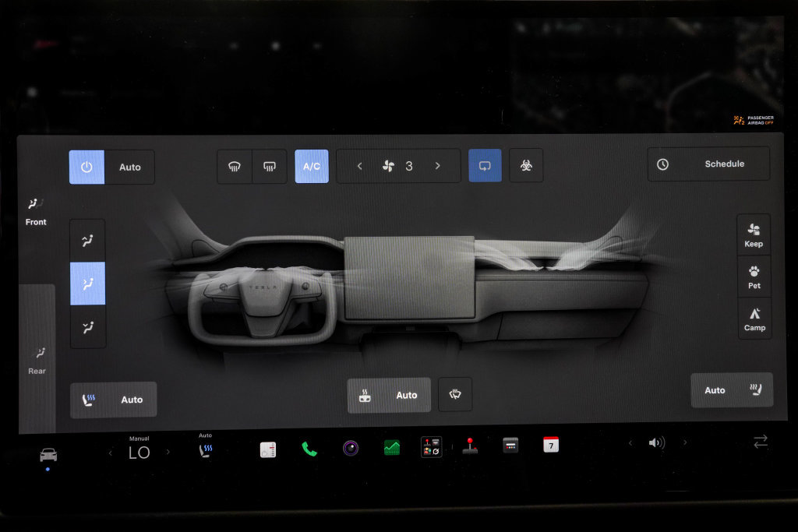This screenshot has height=532, width=798.
Task: Turn off climate with the power button
Action: [x=87, y=167]
